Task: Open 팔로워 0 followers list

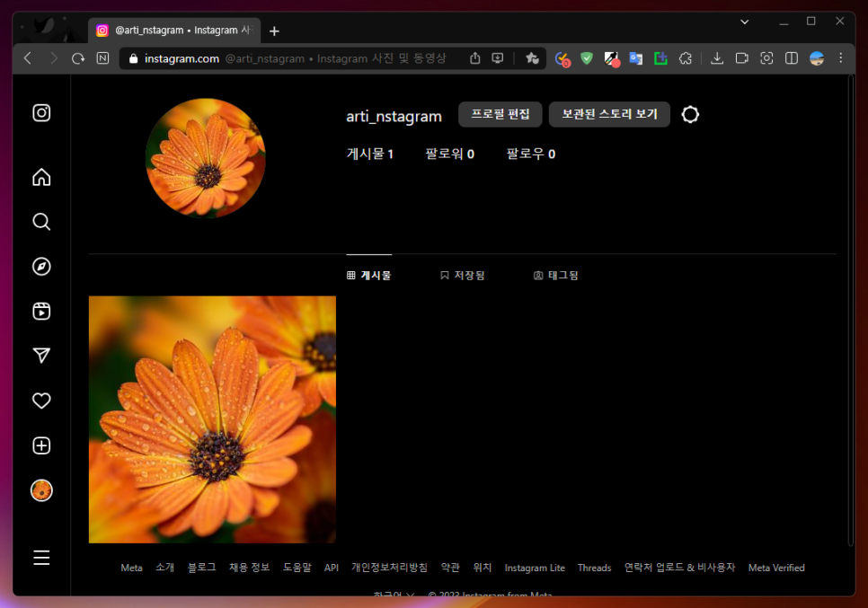Action: pos(449,154)
